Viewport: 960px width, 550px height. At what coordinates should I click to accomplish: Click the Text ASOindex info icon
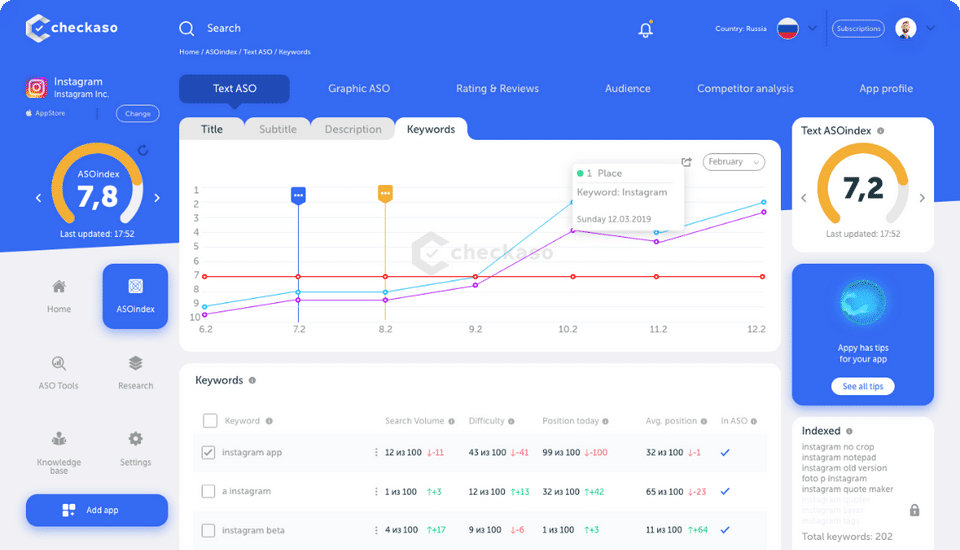880,130
